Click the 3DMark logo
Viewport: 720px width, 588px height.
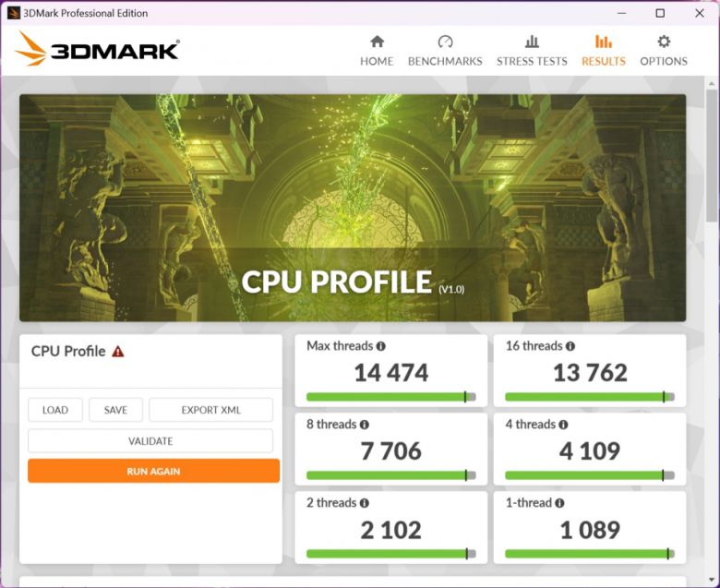tap(98, 49)
